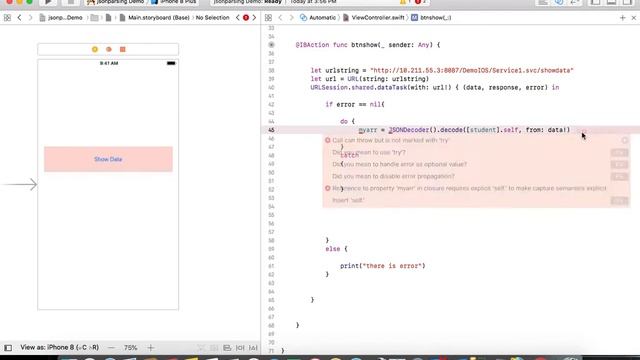Click the yellow warning count in activity bar

point(404,2)
